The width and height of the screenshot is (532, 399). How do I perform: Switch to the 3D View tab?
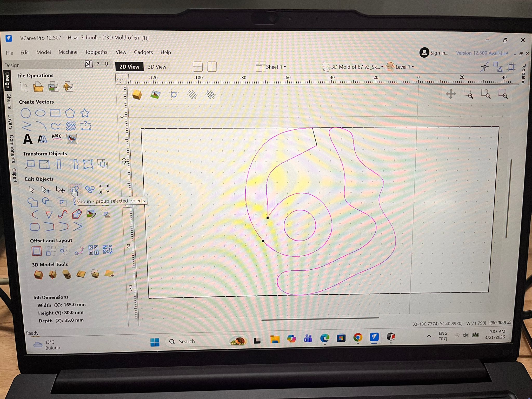(x=157, y=67)
